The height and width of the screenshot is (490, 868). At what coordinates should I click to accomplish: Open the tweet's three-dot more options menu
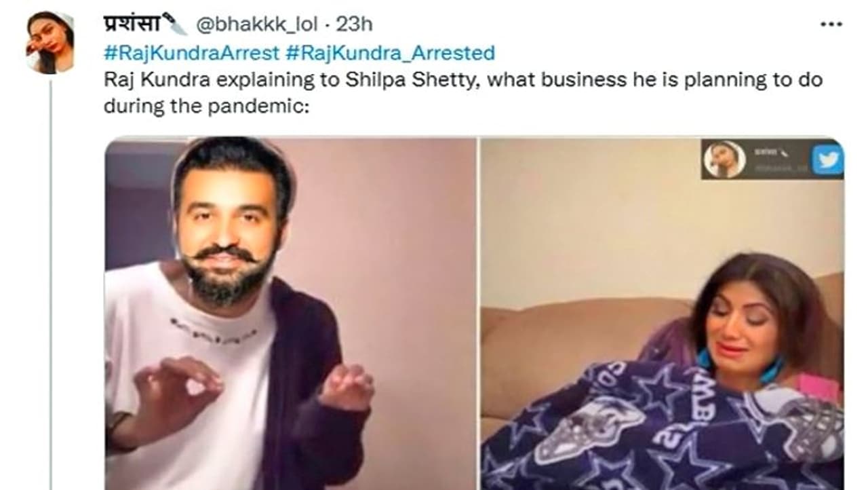[831, 24]
